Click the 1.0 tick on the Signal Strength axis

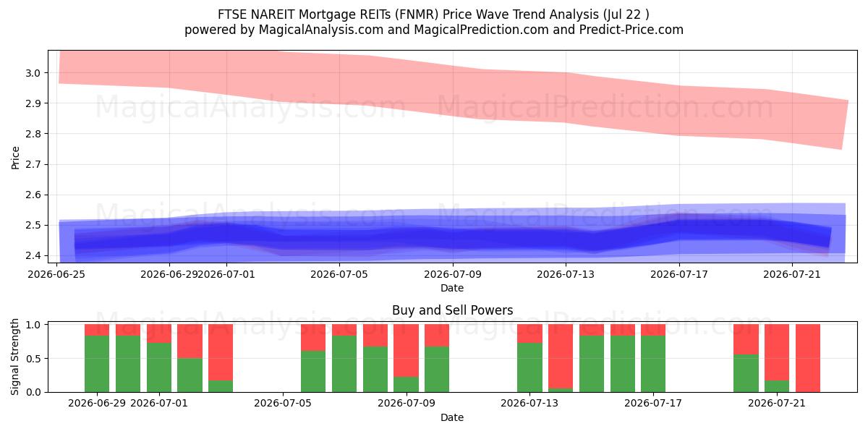coord(34,325)
